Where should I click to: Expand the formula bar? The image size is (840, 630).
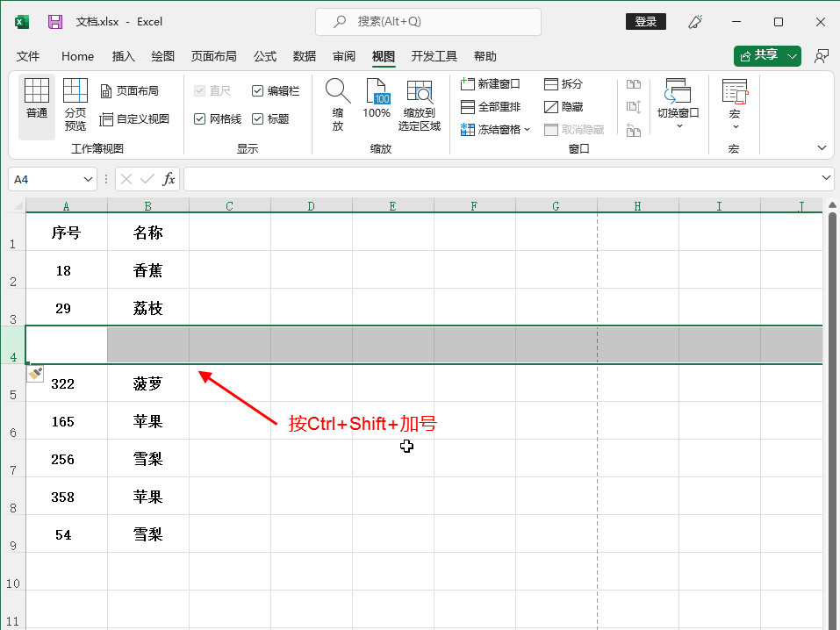coord(826,177)
